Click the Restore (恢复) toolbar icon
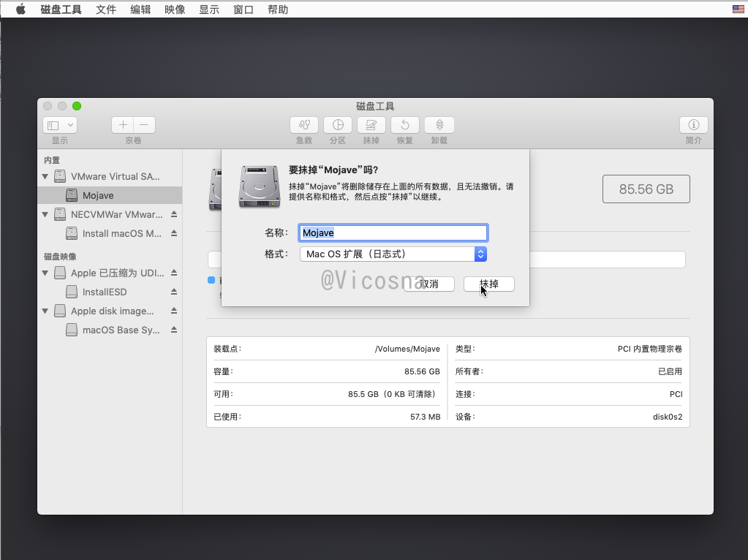This screenshot has width=748, height=560. (x=405, y=125)
